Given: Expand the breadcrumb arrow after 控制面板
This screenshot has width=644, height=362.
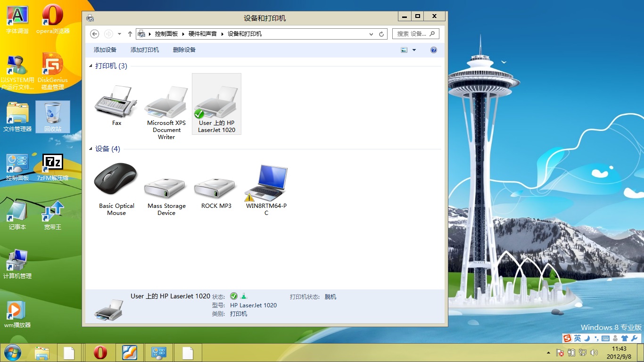Looking at the screenshot, I should [x=184, y=34].
